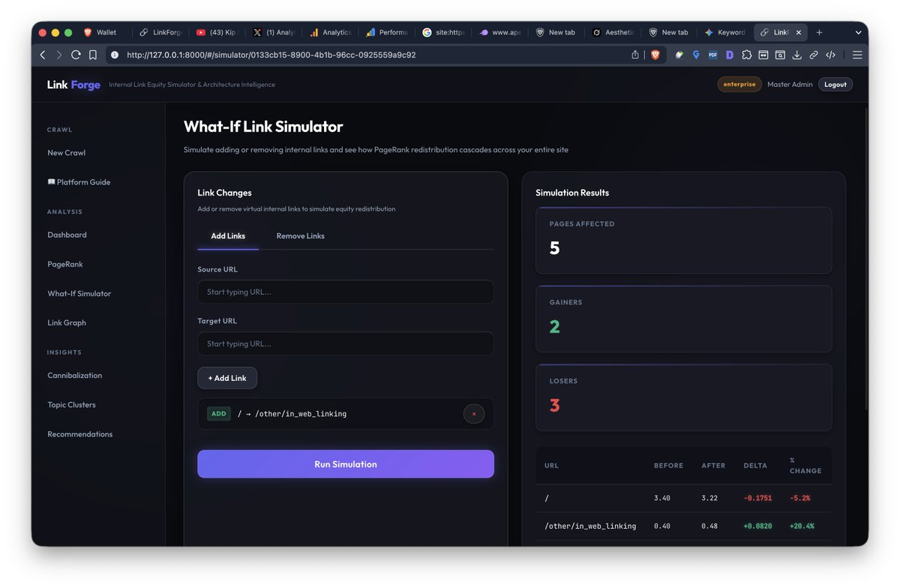Open Dashboard in sidebar
The width and height of the screenshot is (900, 588).
tap(67, 235)
